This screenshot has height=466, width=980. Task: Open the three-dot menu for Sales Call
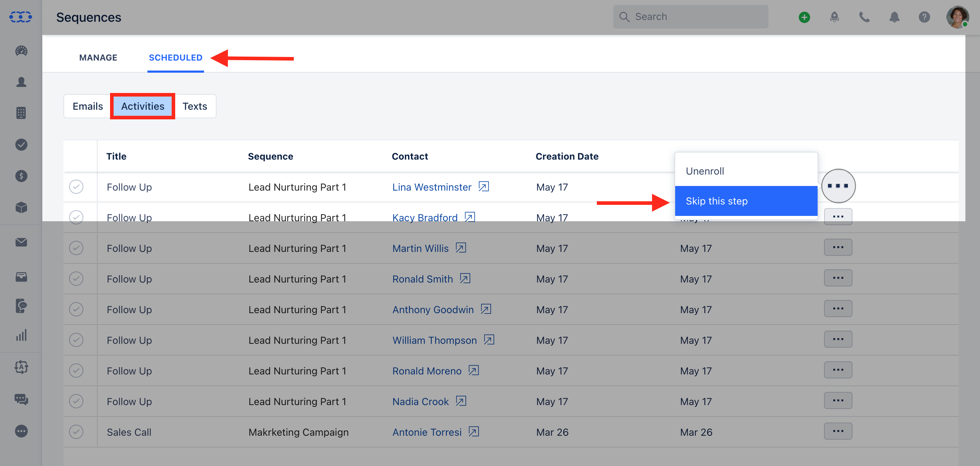pyautogui.click(x=838, y=431)
